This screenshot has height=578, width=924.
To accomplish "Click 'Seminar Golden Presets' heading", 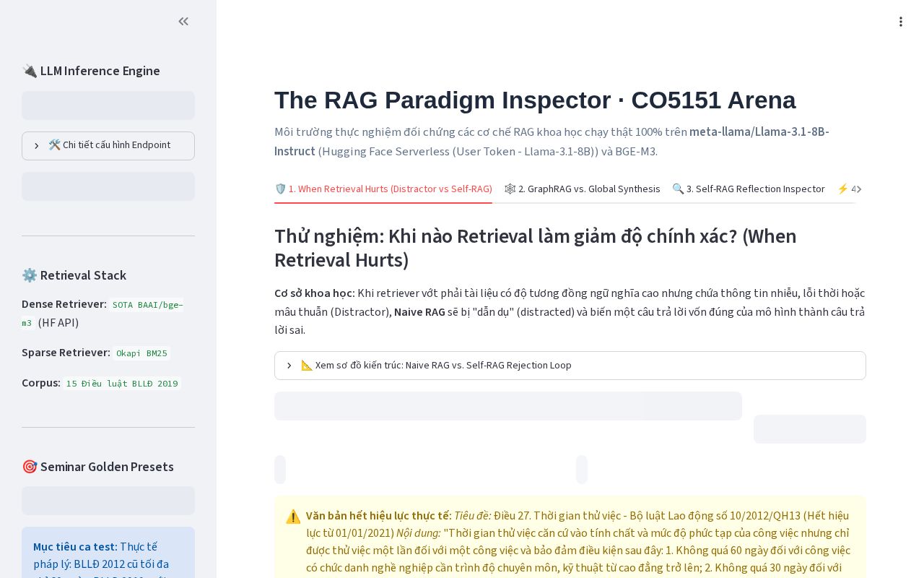I will coord(99,467).
